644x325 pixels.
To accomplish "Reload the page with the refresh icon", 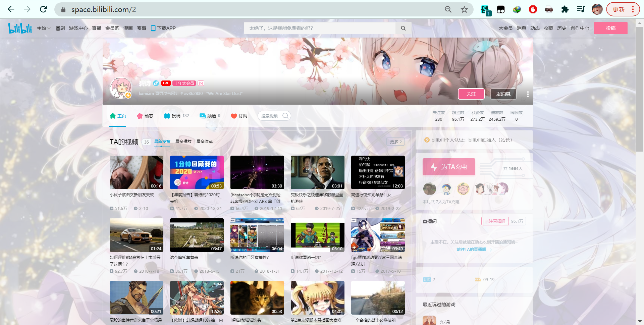I will (x=43, y=9).
